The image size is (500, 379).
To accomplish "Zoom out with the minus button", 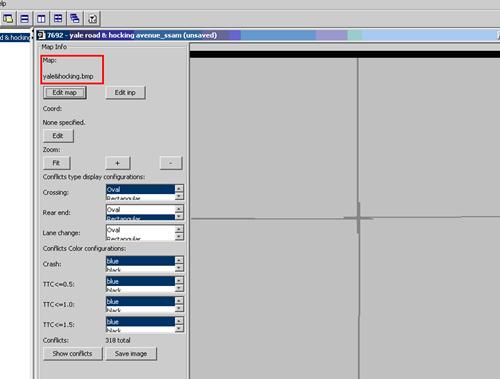I will click(171, 163).
